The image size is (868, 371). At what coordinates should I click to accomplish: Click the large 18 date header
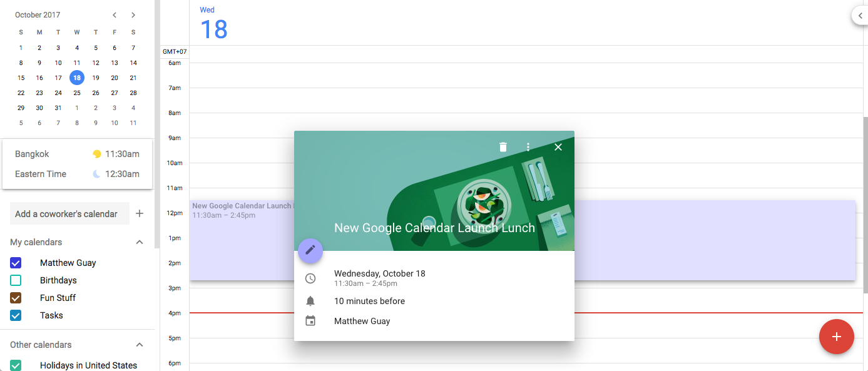213,29
